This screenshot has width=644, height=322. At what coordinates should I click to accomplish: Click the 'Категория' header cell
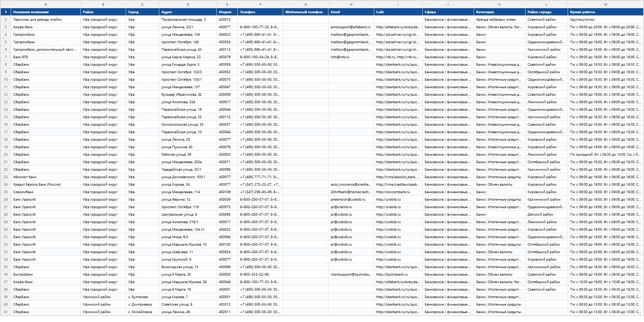coord(499,12)
